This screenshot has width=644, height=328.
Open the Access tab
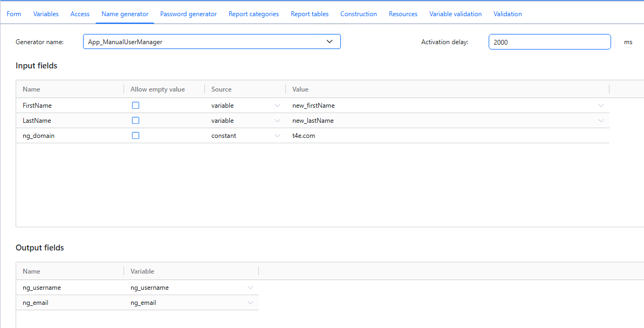point(80,14)
